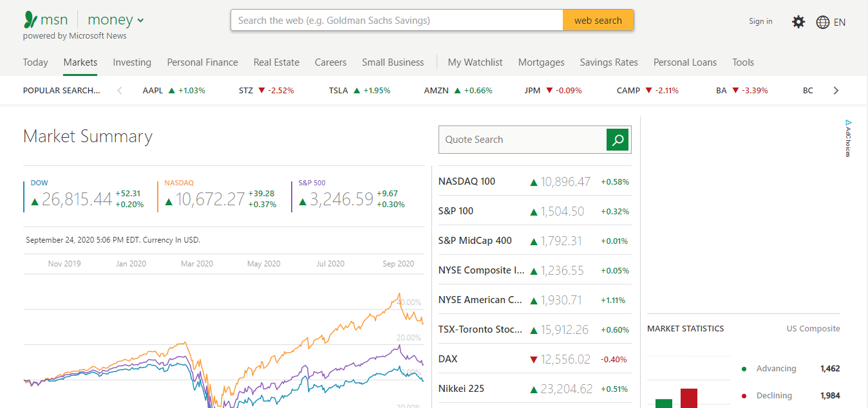The image size is (868, 408).
Task: Open the Today tab
Action: [35, 62]
